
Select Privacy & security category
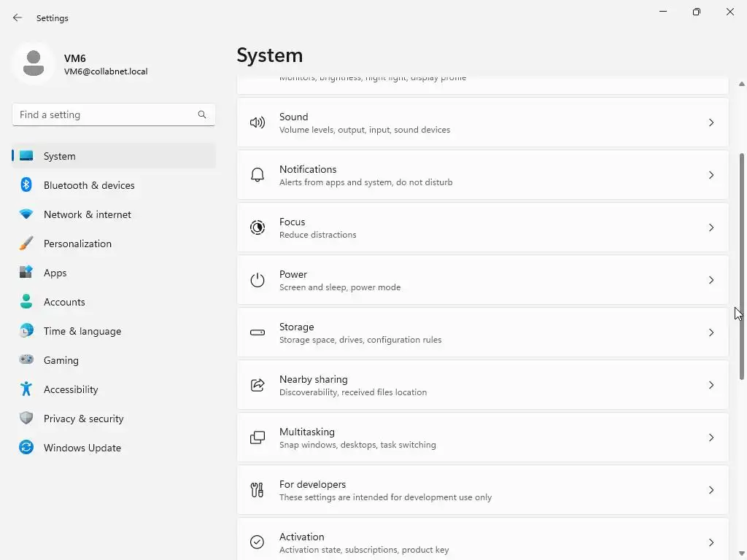(83, 419)
